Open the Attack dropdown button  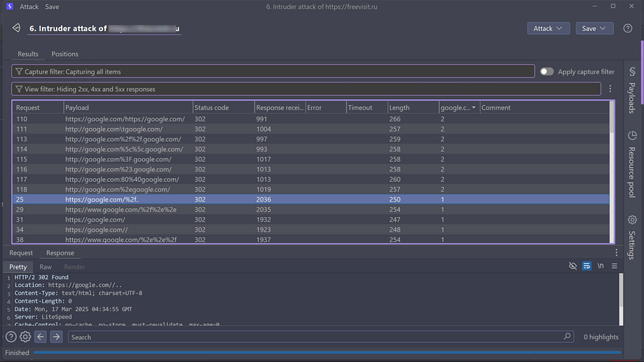[x=548, y=28]
